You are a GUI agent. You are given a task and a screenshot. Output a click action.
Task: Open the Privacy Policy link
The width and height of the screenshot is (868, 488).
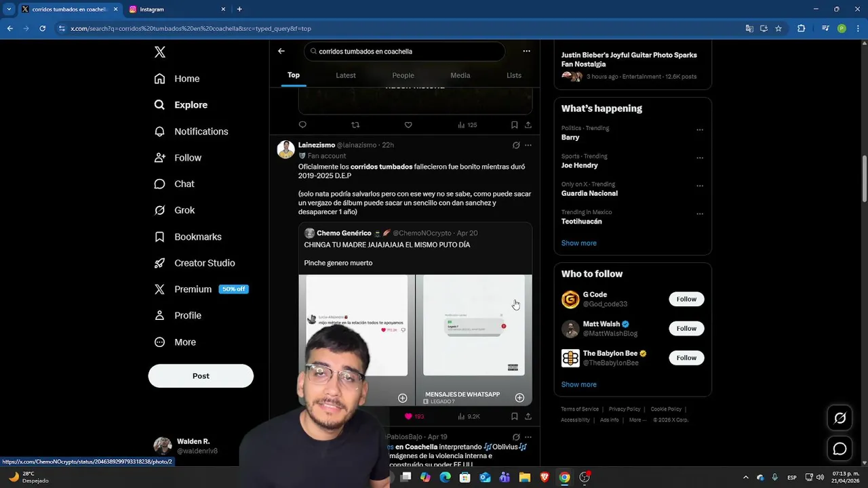click(625, 409)
